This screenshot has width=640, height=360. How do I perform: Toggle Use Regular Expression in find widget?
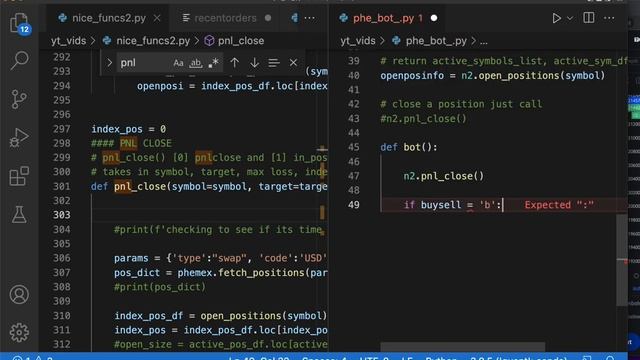[213, 63]
